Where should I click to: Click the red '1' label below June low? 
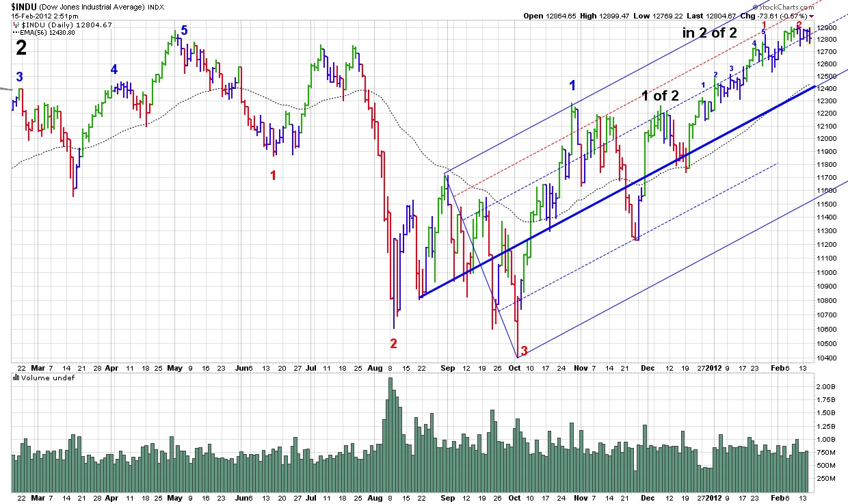coord(274,175)
